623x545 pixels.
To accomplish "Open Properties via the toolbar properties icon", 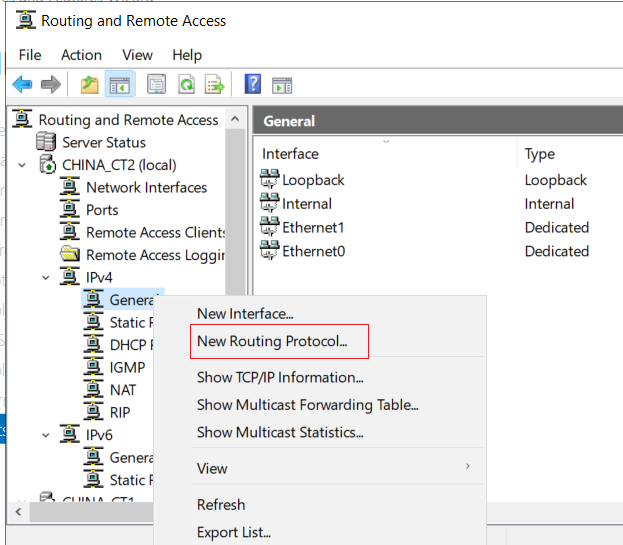I will 157,85.
